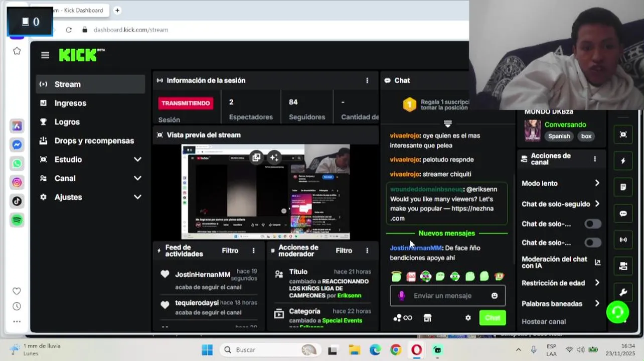
Task: Go to the Stream section
Action: [90, 84]
